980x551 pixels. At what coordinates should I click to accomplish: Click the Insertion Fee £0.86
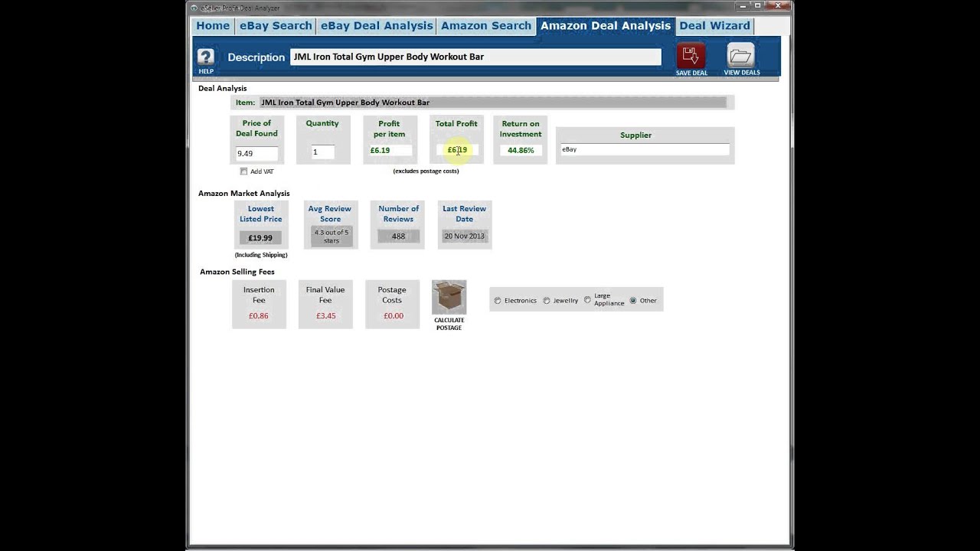pos(259,315)
